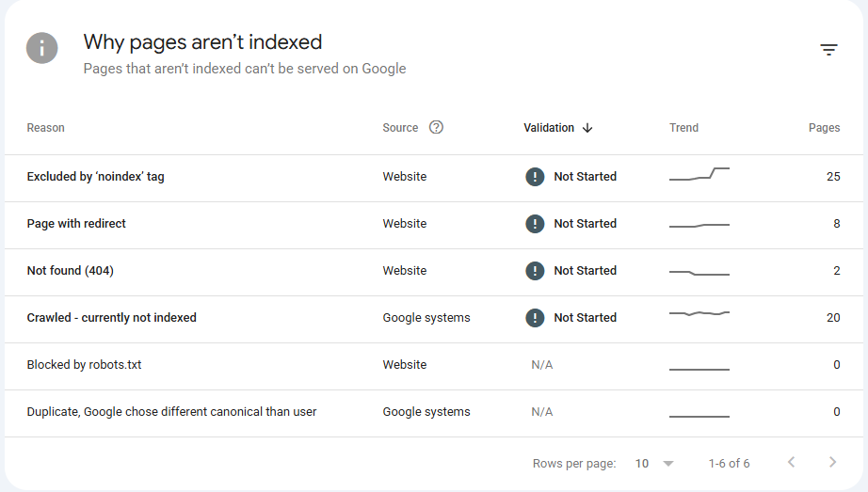
Task: Click Website source in Blocked by robots.txt row
Action: 405,365
